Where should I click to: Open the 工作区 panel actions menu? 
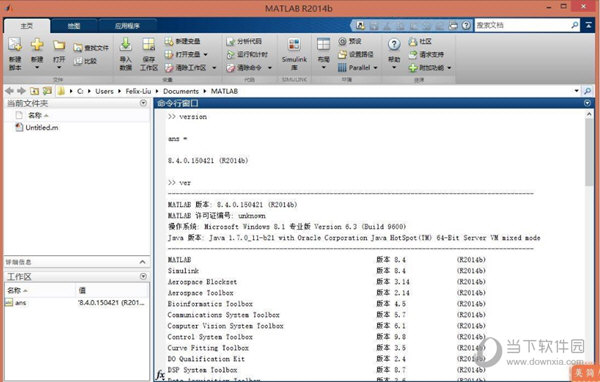[143, 276]
